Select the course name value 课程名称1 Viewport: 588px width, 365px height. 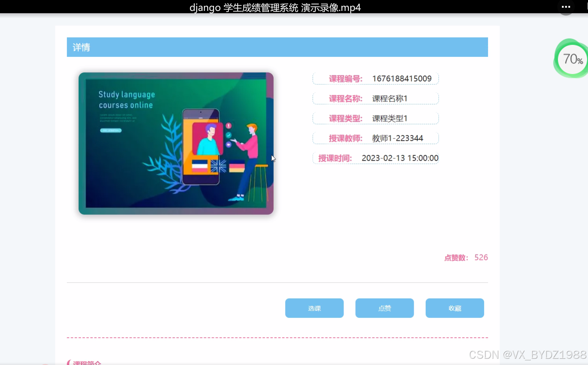pos(390,98)
